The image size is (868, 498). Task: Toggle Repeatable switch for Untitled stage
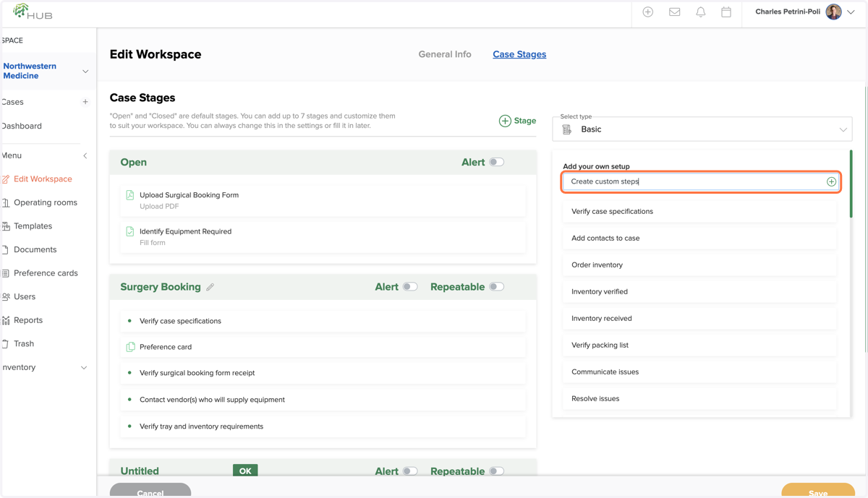click(496, 471)
